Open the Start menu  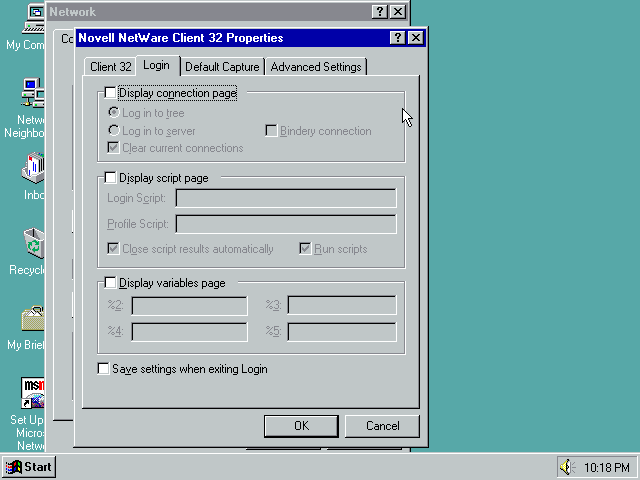click(x=29, y=467)
